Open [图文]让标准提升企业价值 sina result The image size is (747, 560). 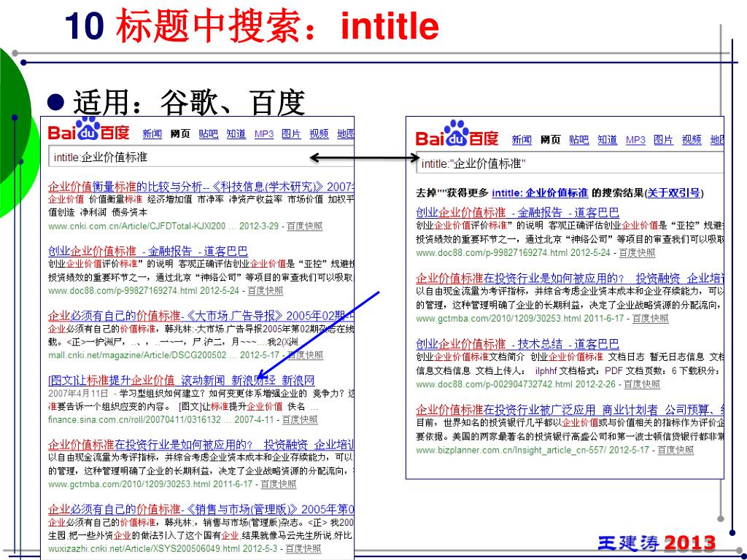[181, 380]
